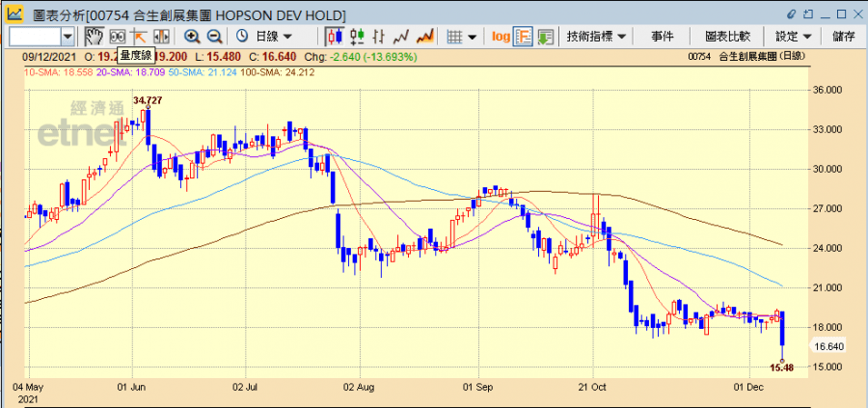Click the 事件 button
The width and height of the screenshot is (868, 408).
(x=662, y=36)
